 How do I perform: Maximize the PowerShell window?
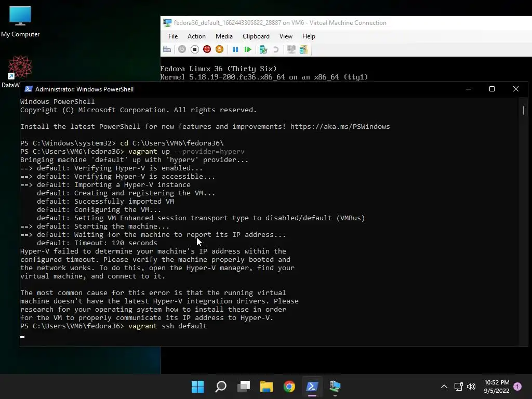coord(492,89)
